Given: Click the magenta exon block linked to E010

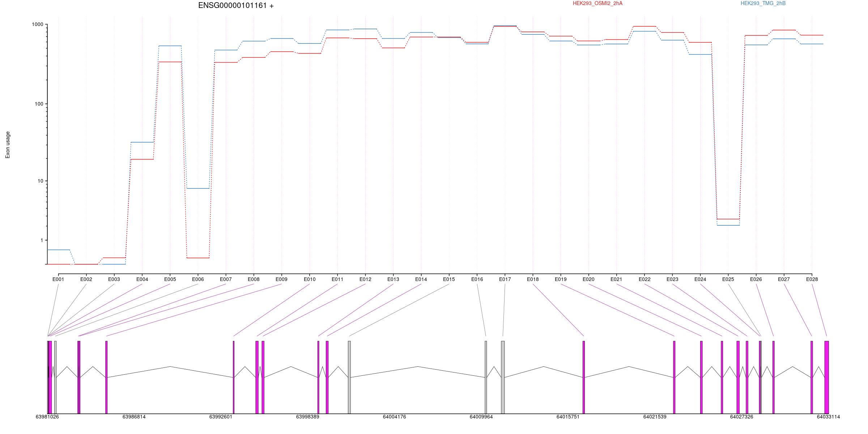Looking at the screenshot, I should [x=234, y=377].
